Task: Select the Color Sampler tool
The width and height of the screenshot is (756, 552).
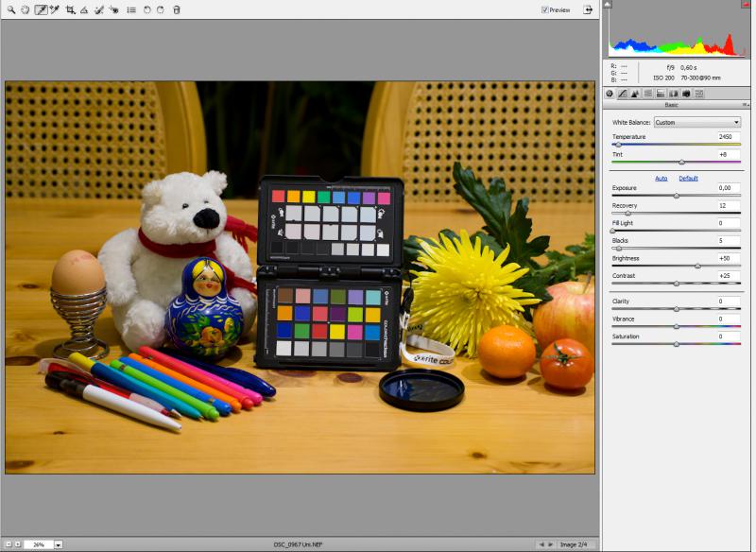Action: click(x=55, y=9)
